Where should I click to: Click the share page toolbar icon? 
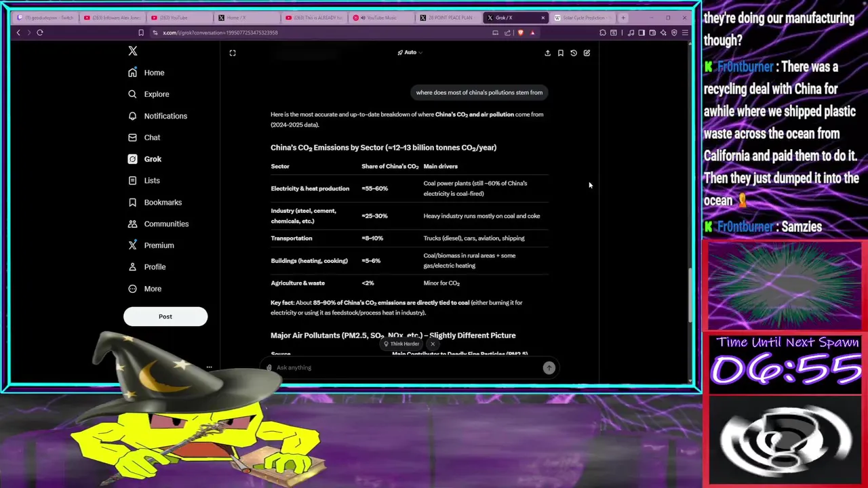507,33
